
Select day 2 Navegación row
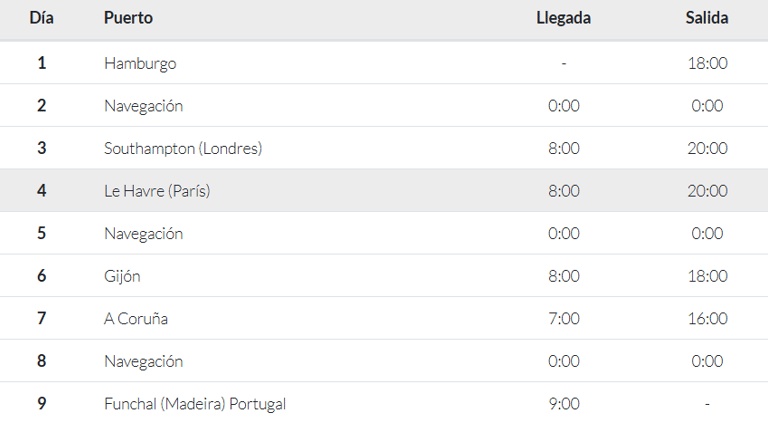tap(384, 105)
